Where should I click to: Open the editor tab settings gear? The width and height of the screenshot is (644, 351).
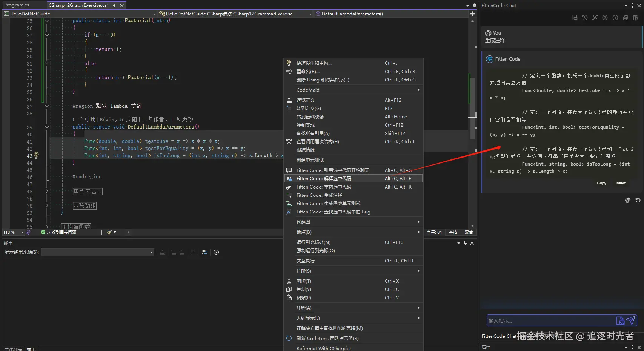point(475,5)
